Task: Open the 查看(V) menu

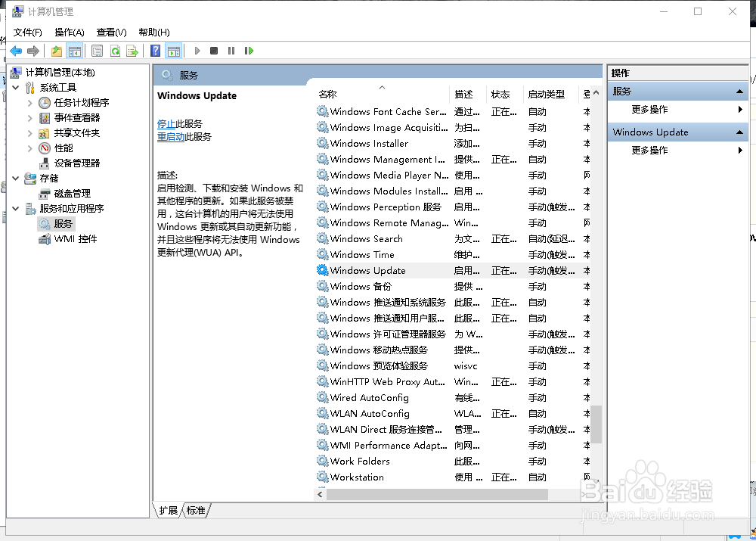Action: pos(111,33)
